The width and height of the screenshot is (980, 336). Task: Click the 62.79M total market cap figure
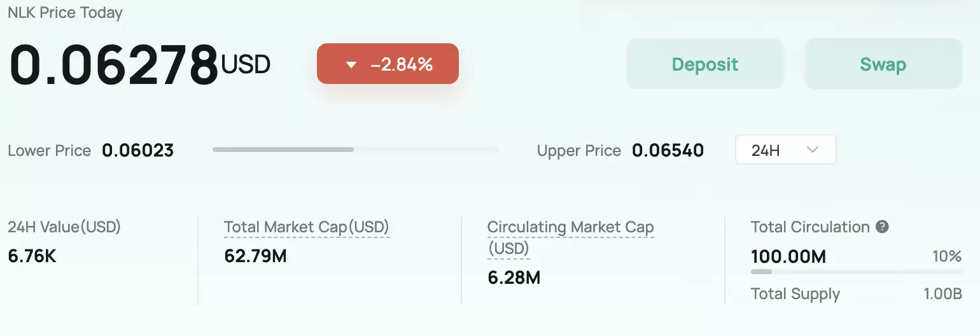pyautogui.click(x=255, y=256)
